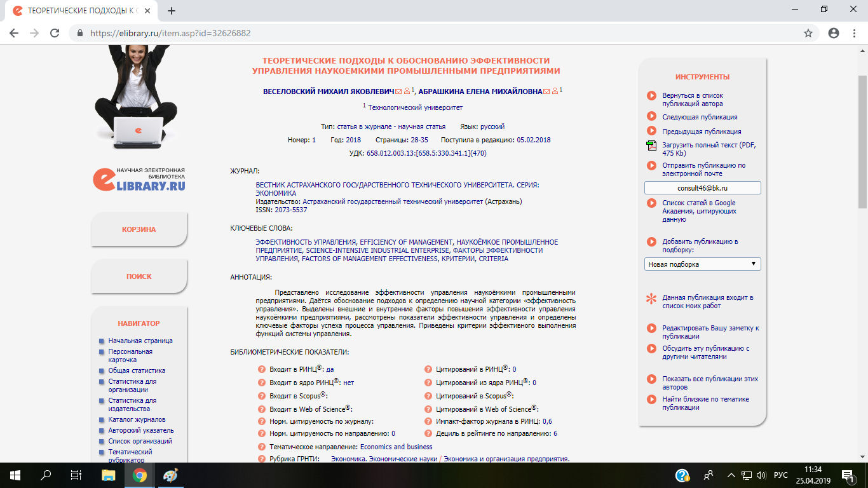Click author name Абрашкина Елена Михайловна
The width and height of the screenshot is (868, 488).
[480, 91]
